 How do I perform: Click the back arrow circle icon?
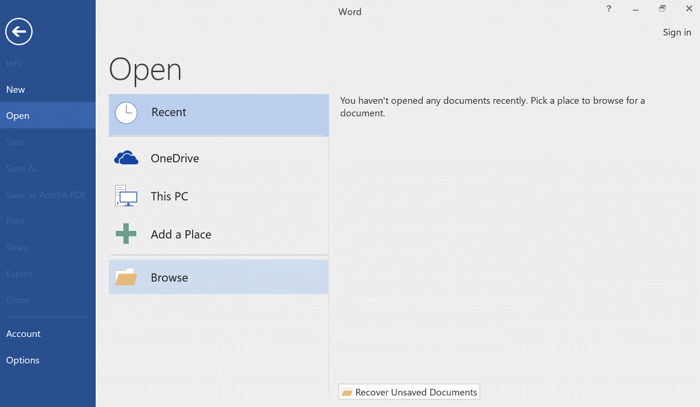[x=18, y=32]
